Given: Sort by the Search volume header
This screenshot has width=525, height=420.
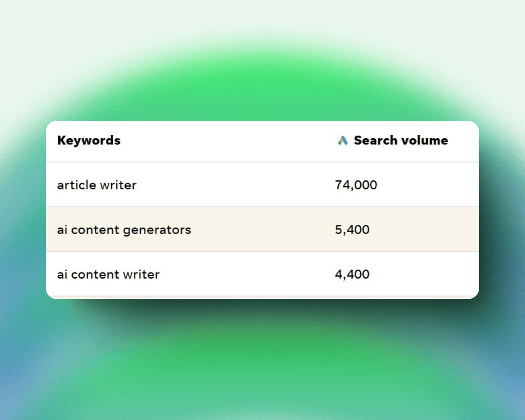Looking at the screenshot, I should point(401,140).
